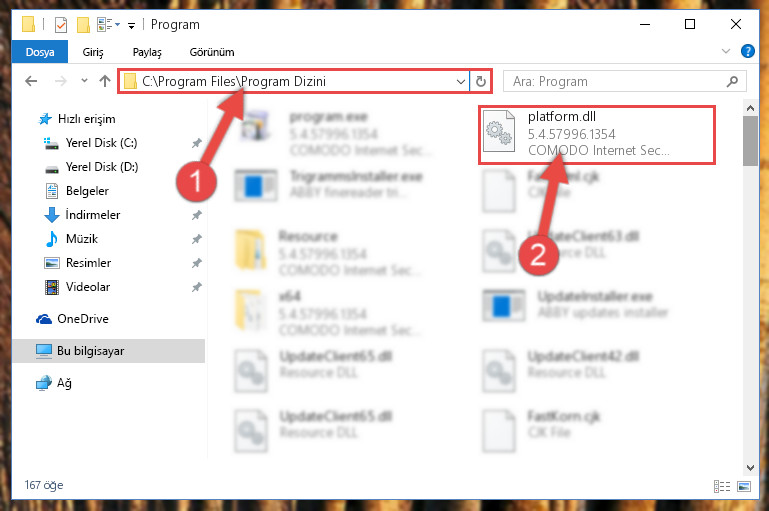Click the refresh button next to address bar
769x511 pixels.
(481, 81)
